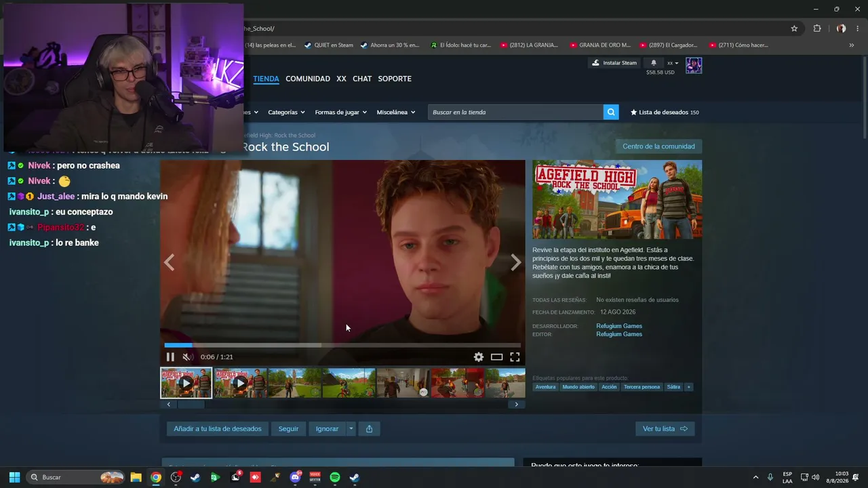This screenshot has height=488, width=868.
Task: Add game to your wishlist
Action: [218, 429]
